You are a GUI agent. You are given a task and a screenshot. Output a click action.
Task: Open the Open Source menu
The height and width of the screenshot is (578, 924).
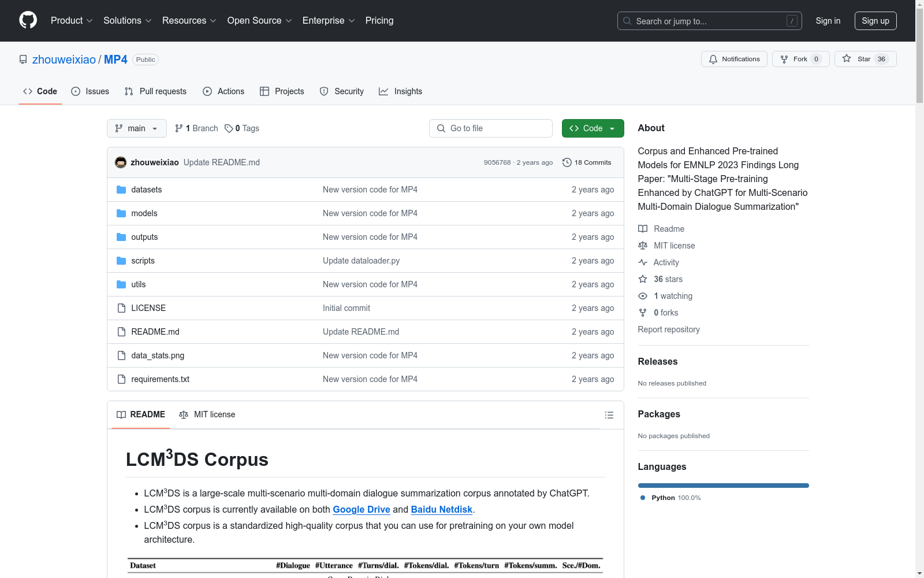click(x=259, y=20)
